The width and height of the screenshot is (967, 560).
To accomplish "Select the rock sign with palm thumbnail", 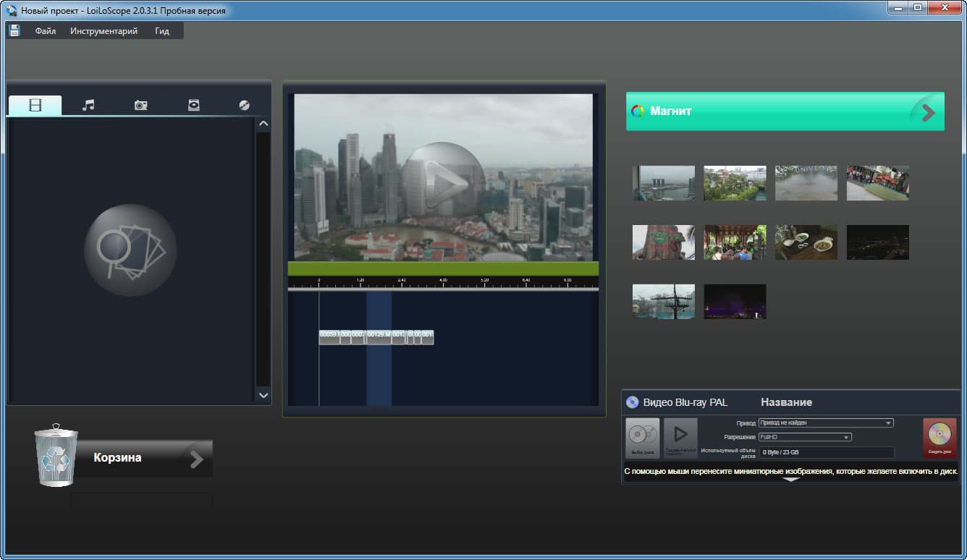I will (664, 242).
